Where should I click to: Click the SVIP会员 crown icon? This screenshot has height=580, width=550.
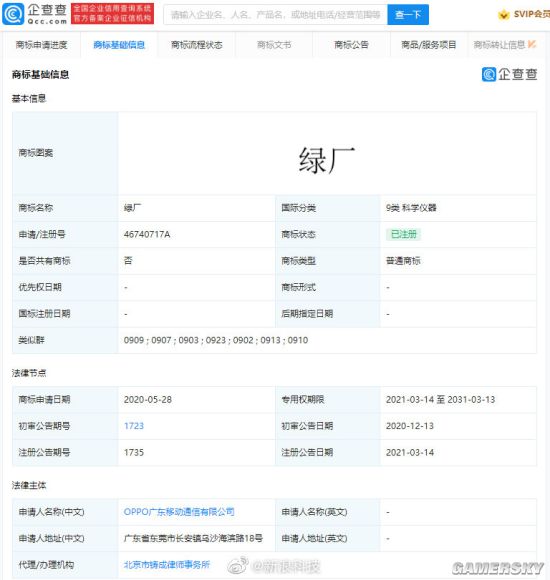click(503, 15)
